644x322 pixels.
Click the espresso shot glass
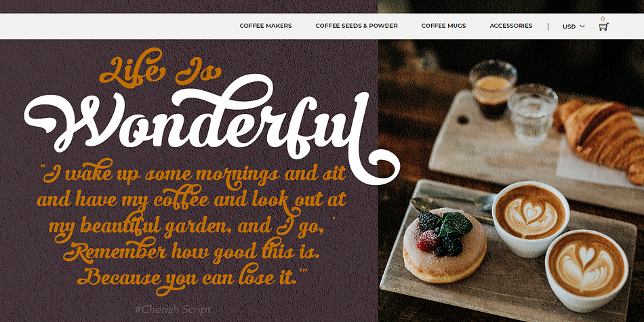point(492,88)
